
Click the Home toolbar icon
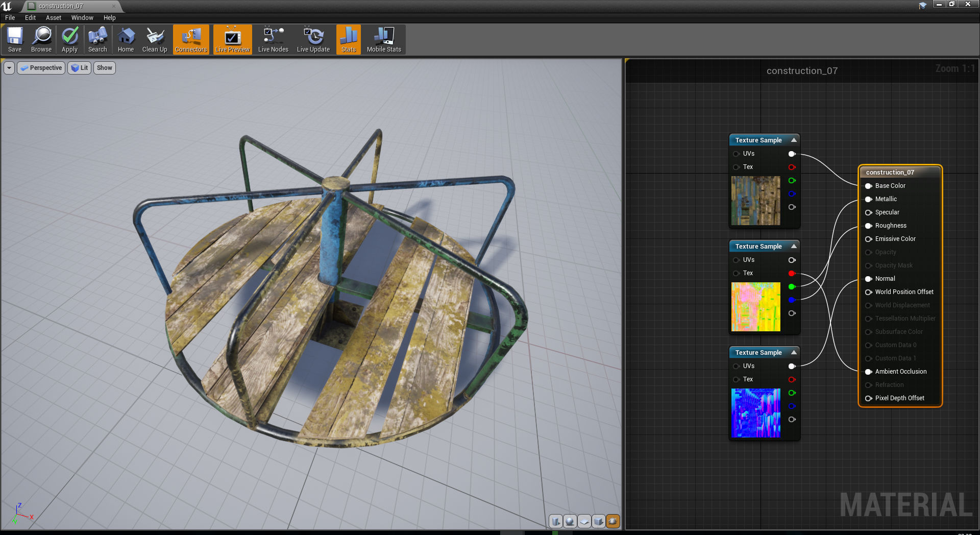pos(126,40)
